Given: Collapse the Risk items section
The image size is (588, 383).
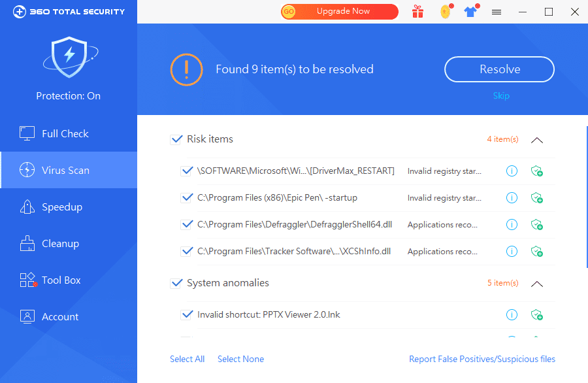Looking at the screenshot, I should 537,140.
